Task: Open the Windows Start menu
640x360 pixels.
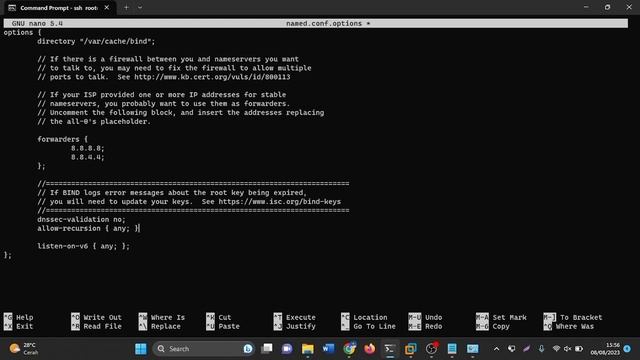Action: point(140,349)
